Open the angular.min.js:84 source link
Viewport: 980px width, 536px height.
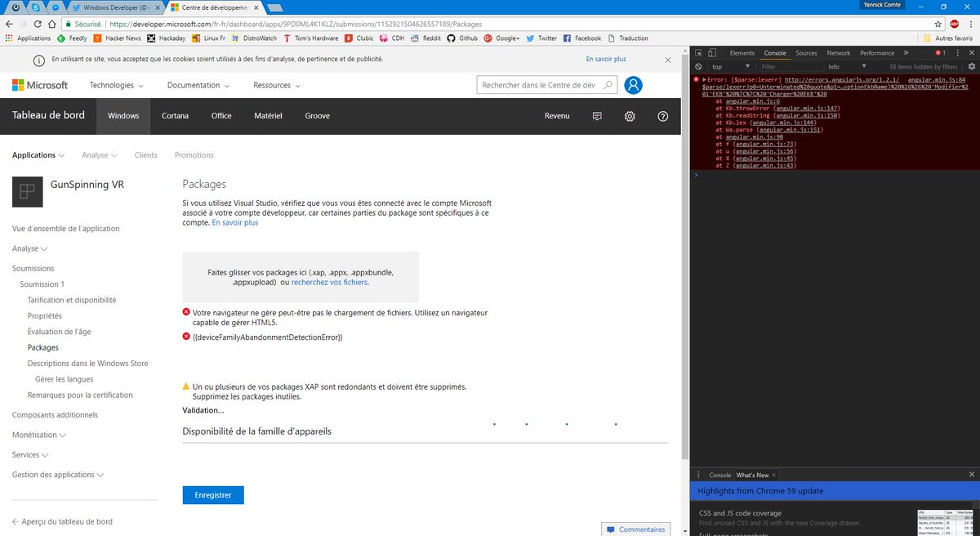click(x=938, y=78)
